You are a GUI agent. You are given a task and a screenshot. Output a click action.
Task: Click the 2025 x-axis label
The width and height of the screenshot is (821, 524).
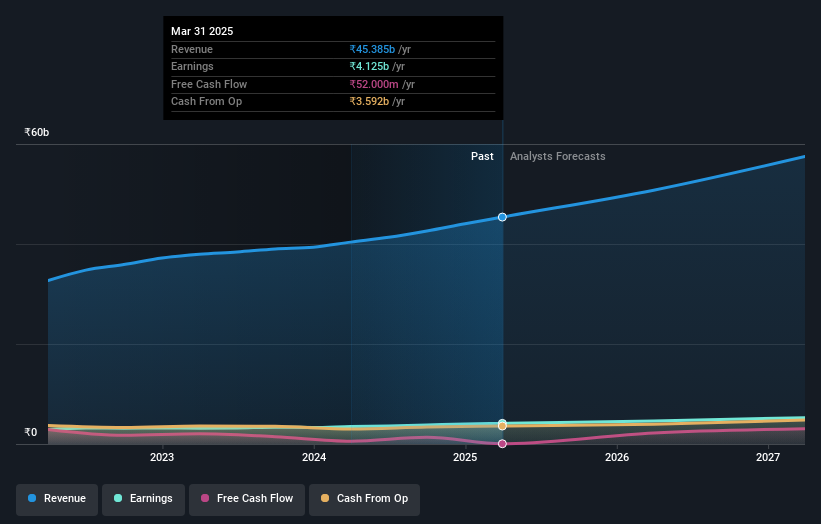pos(465,457)
